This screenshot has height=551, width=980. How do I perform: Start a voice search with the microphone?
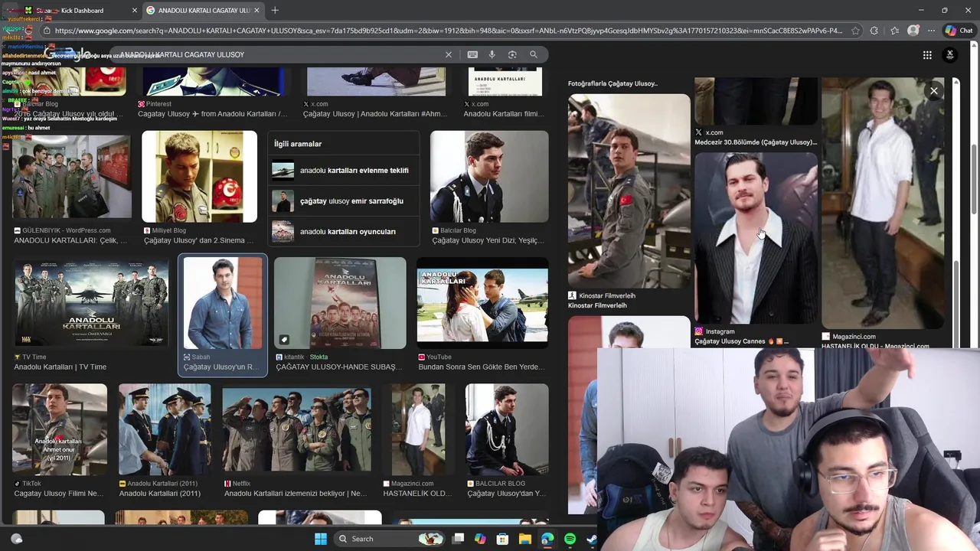pos(492,54)
